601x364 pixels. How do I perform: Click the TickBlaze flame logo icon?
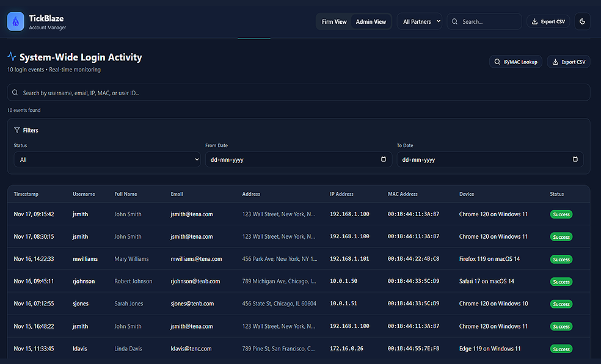coord(16,22)
